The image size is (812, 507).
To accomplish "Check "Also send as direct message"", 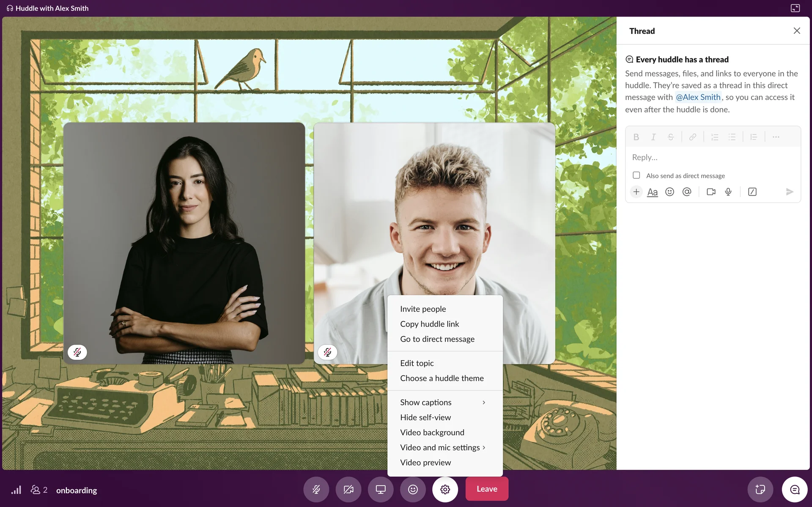I will (x=636, y=175).
